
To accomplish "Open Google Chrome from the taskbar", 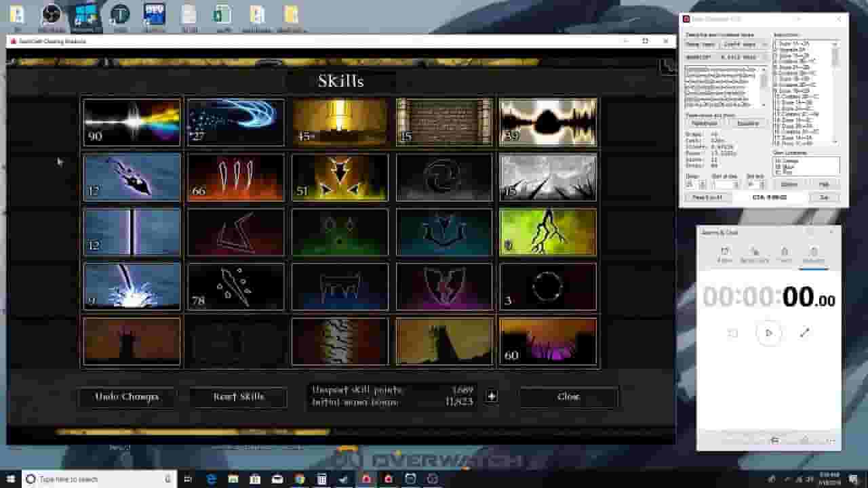I will point(300,479).
